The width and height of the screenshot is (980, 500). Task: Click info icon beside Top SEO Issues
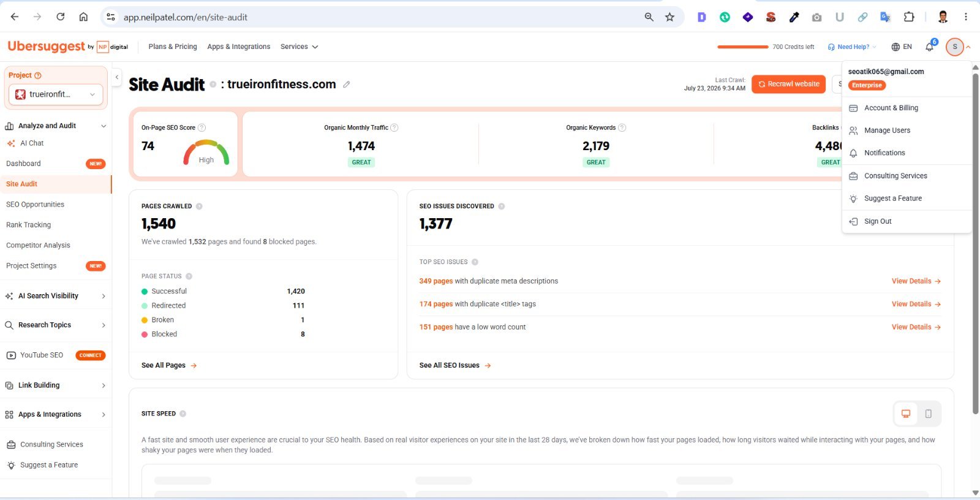tap(475, 262)
